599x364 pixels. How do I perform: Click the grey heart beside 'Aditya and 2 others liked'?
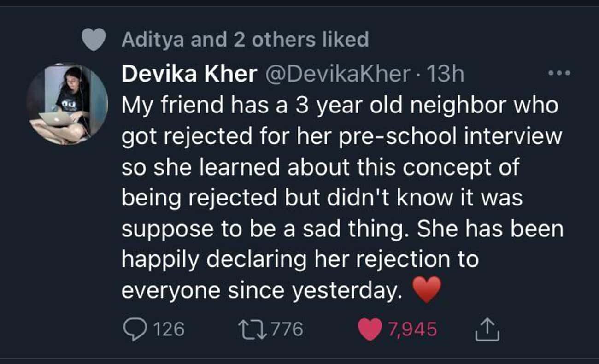[94, 40]
